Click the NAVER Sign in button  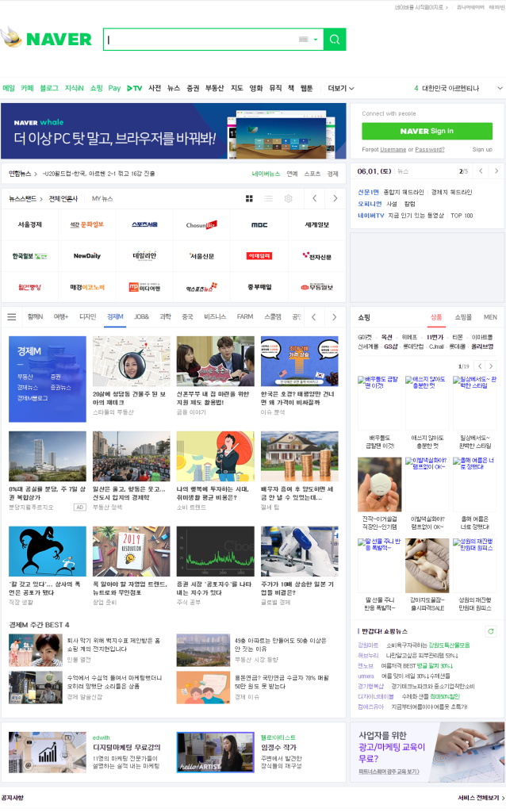tap(427, 131)
